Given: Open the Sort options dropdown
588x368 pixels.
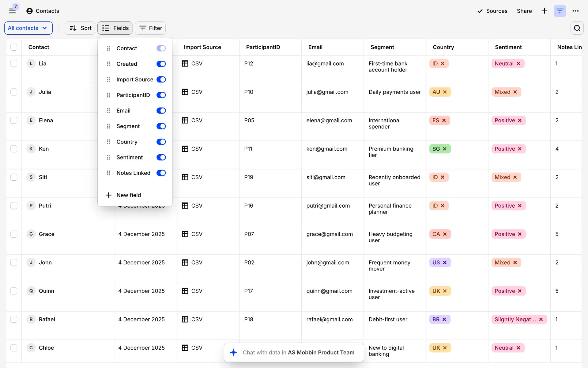Looking at the screenshot, I should pos(80,28).
